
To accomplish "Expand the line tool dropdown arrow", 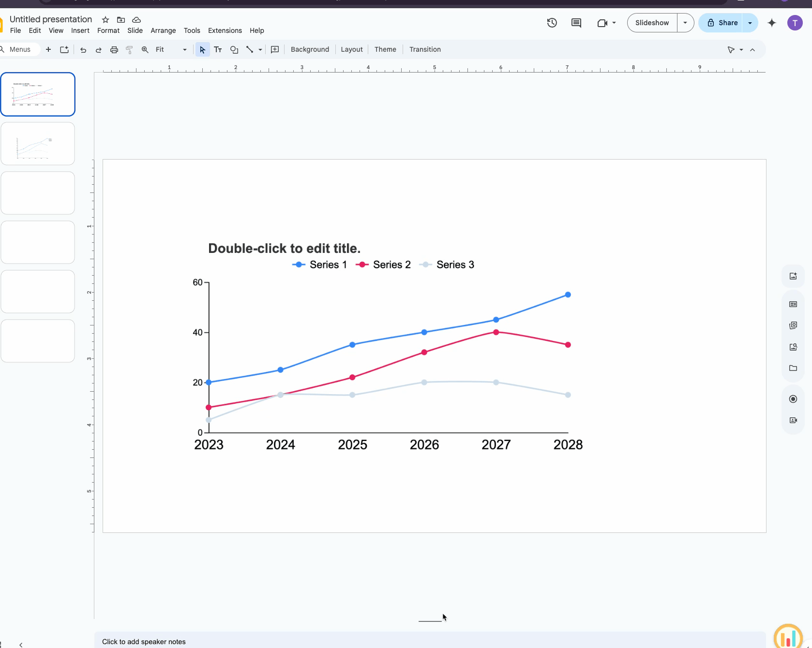I will (x=260, y=50).
